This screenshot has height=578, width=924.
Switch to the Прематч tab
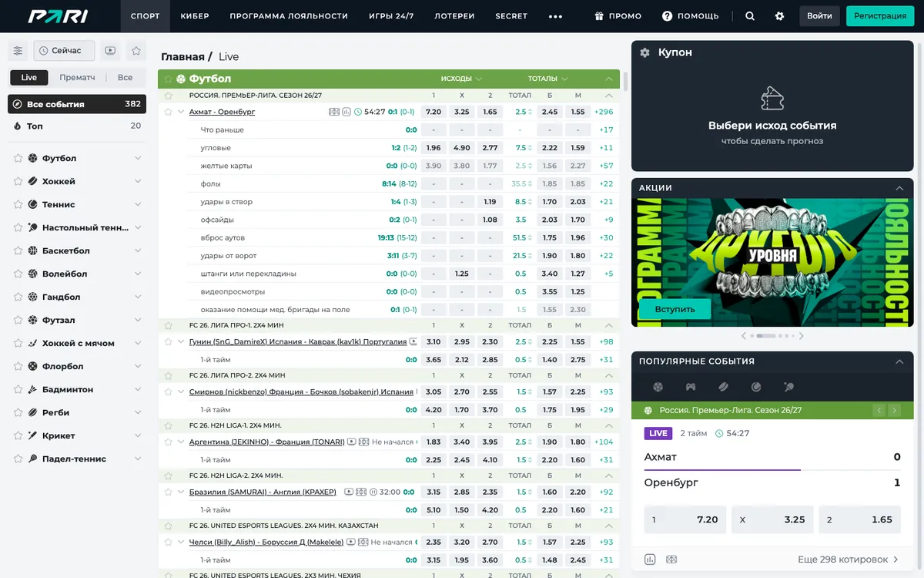[77, 78]
